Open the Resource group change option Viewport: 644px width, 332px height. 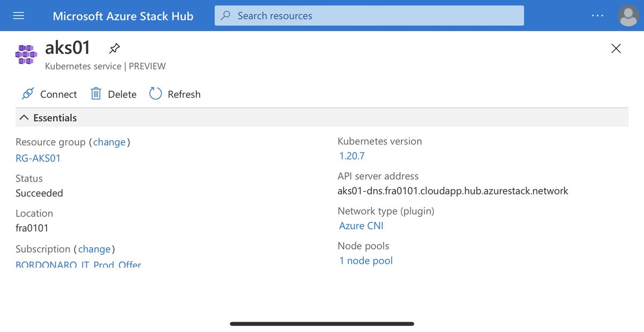click(109, 142)
